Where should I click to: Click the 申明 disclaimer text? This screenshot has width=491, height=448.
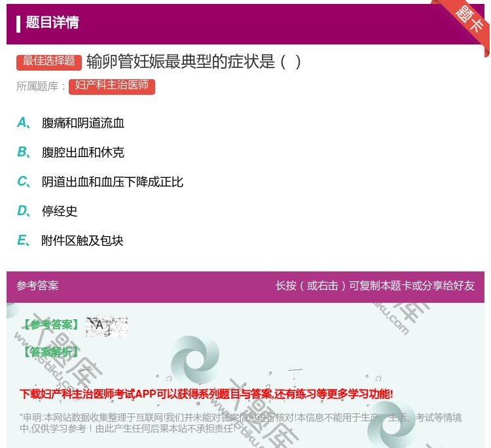(240, 423)
